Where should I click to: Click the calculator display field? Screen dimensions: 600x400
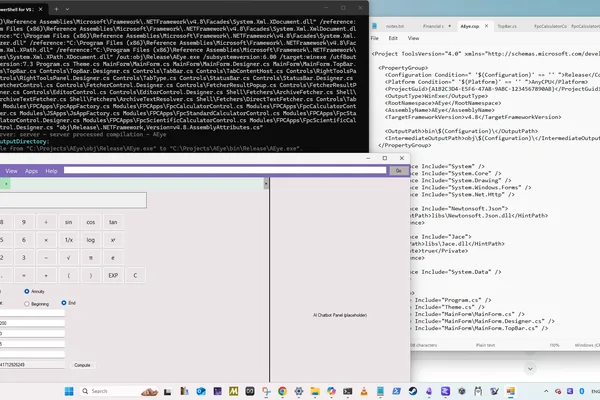coord(73,200)
